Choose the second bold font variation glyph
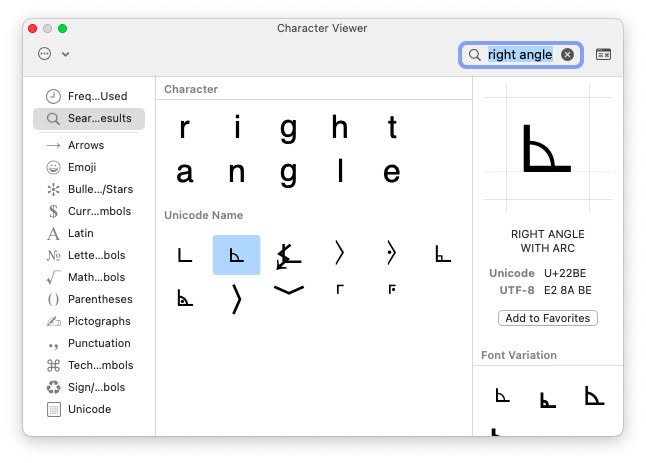Image resolution: width=646 pixels, height=463 pixels. 548,400
